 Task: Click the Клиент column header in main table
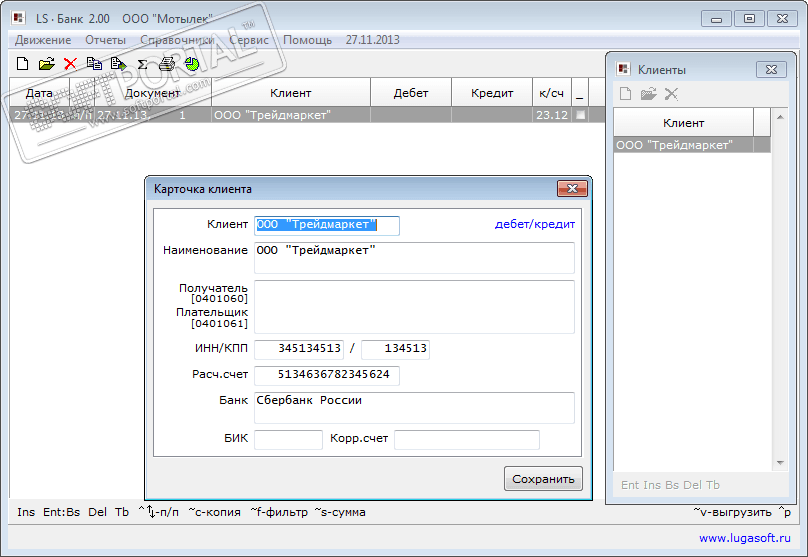click(291, 93)
